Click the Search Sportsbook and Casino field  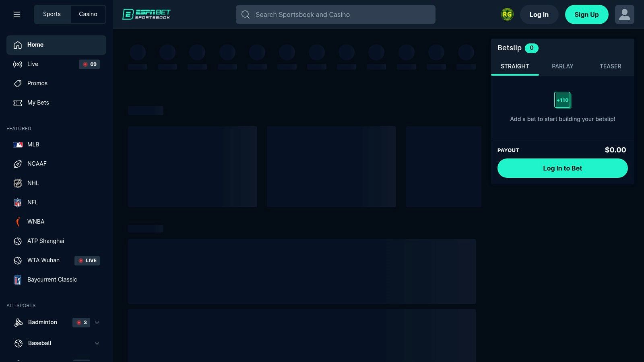tap(335, 14)
